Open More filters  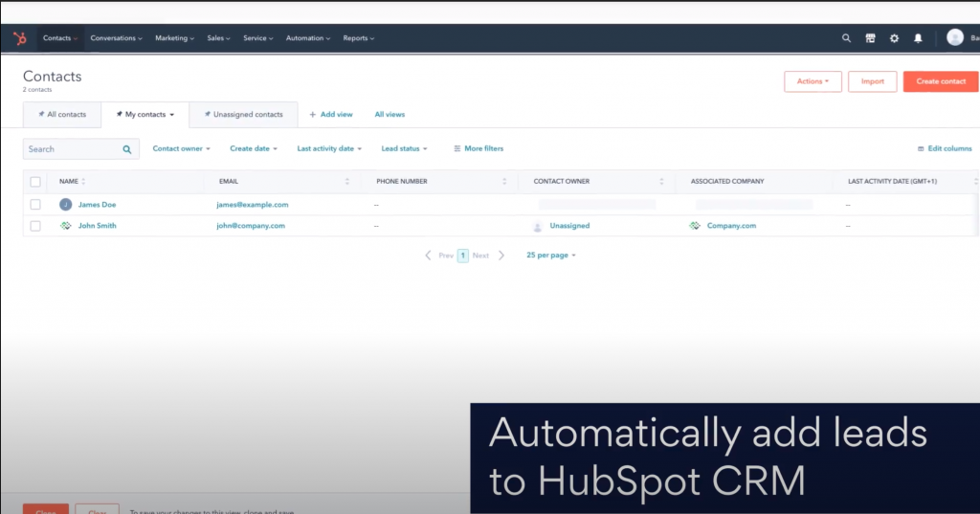[479, 148]
